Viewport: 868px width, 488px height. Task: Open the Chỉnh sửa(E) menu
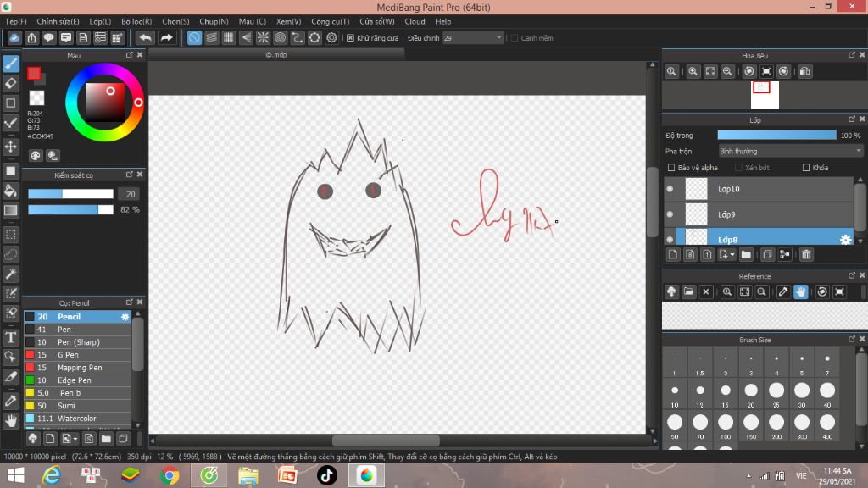pos(58,21)
